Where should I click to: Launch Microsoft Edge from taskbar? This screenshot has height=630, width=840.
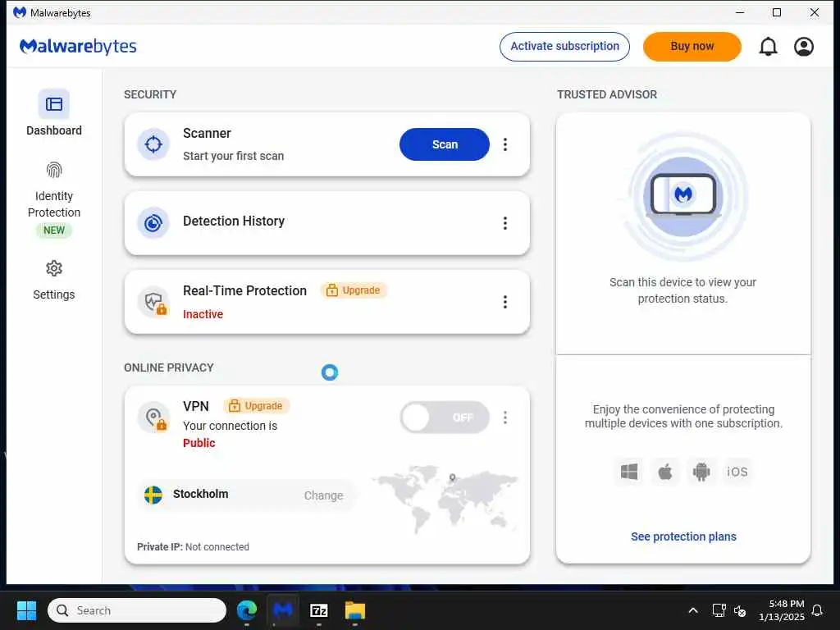click(247, 610)
